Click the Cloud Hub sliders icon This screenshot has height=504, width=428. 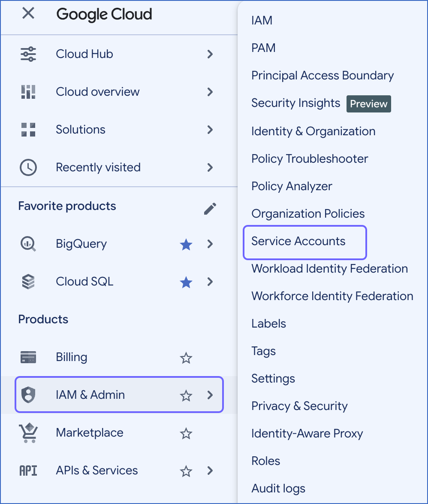tap(28, 54)
